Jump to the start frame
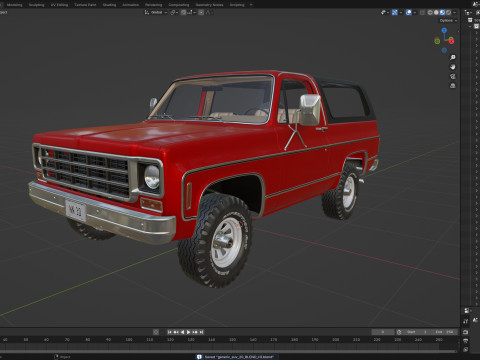 169,332
